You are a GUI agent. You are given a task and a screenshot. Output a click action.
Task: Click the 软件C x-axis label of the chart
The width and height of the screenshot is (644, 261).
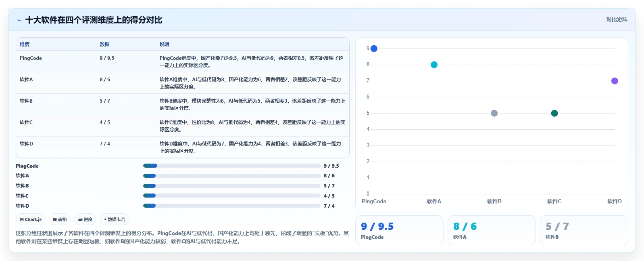click(x=554, y=201)
